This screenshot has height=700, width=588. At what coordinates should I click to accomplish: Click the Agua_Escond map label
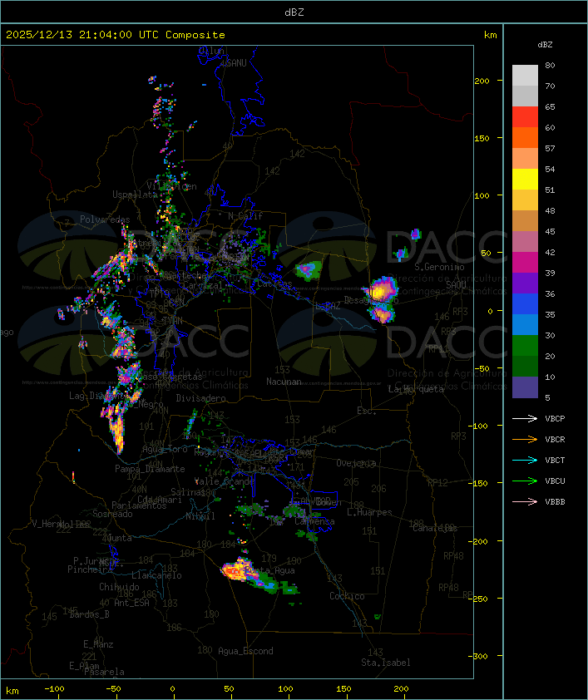coord(245,651)
